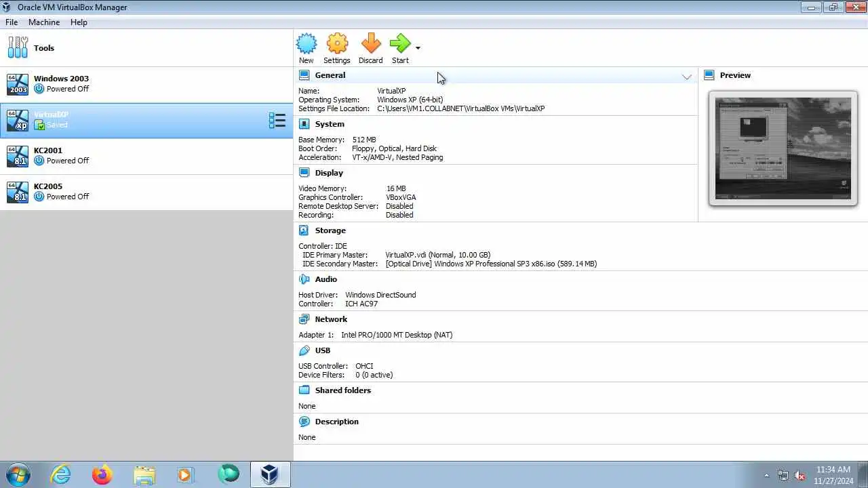Click the Windows XP Professional SP3 ISO entry
Screen dimensions: 868x488
click(491, 264)
